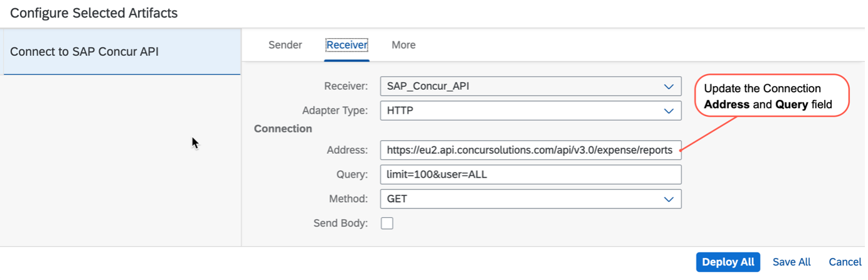Expand the Adapter Type dropdown arrow
The image size is (868, 280).
click(669, 111)
